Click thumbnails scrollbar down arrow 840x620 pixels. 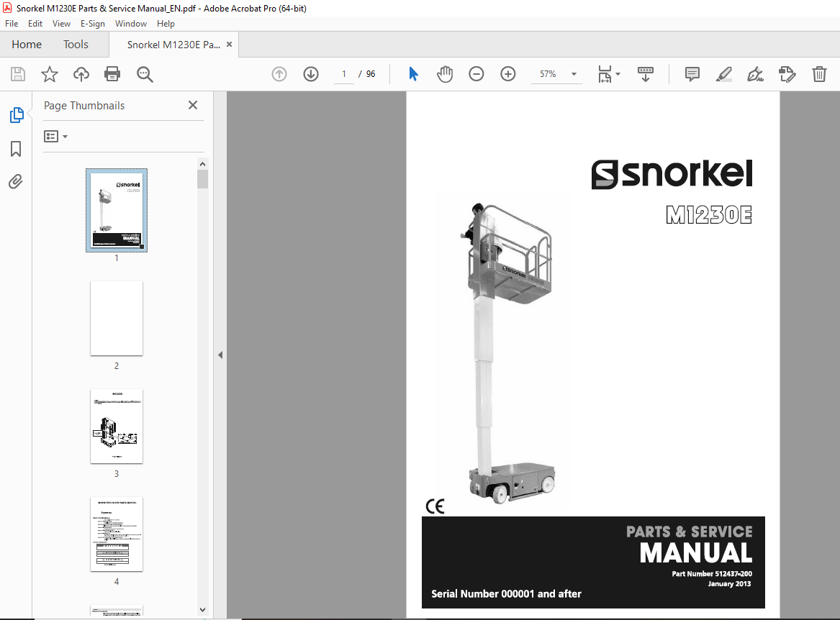point(202,609)
